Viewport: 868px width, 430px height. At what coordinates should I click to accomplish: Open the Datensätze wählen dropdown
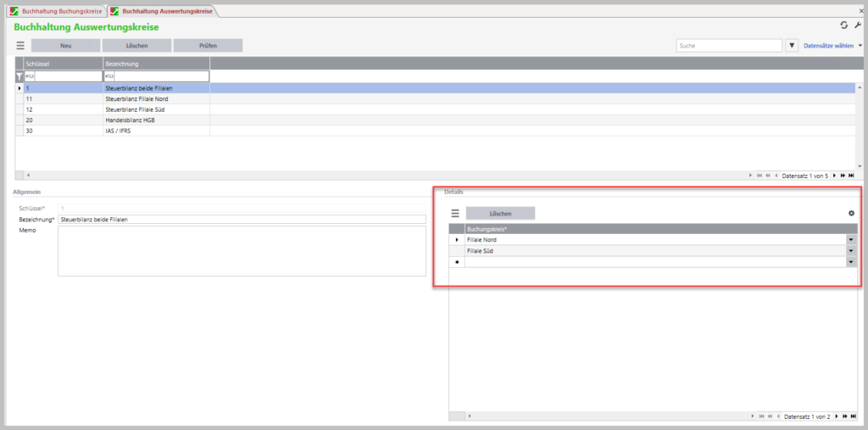[860, 46]
